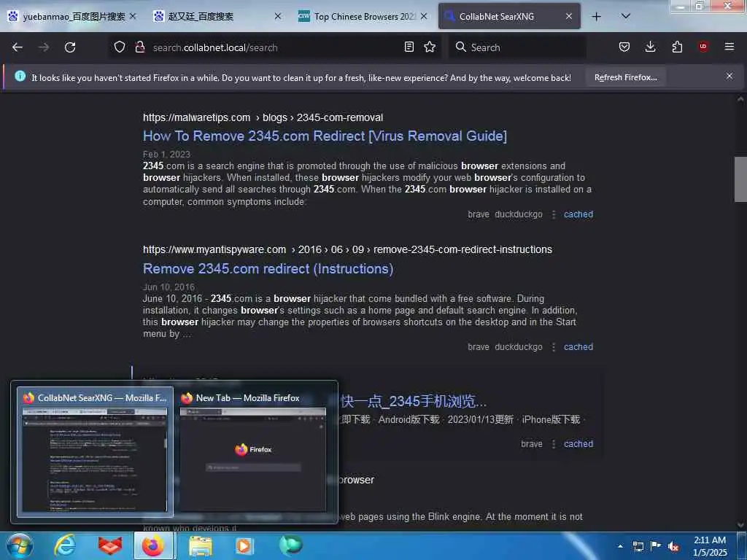Screen dimensions: 747x560
Task: Select New Tab Mozilla Firefox window preview
Action: (253, 451)
